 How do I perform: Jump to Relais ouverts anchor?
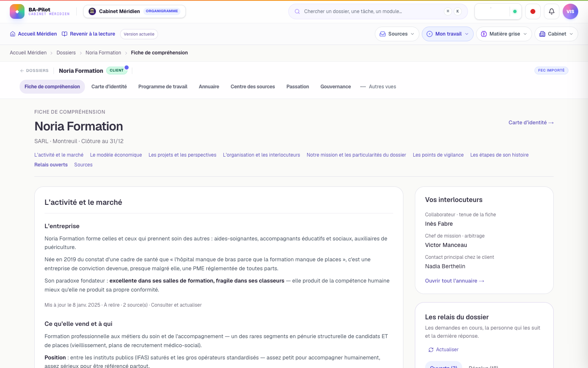pyautogui.click(x=51, y=165)
